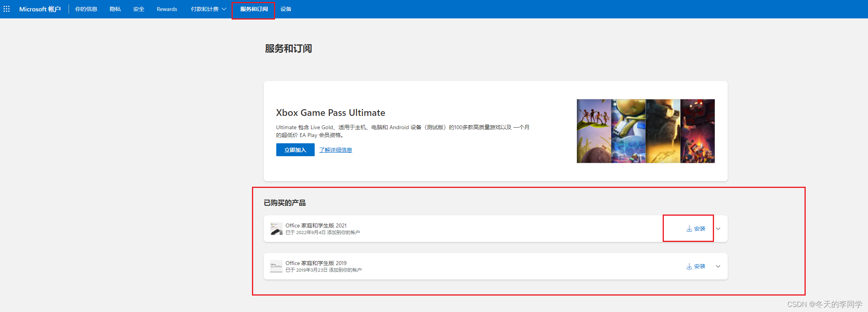Click the 已于 2022年9月4日 添加到你的帐户 text
This screenshot has width=868, height=312.
click(x=323, y=233)
